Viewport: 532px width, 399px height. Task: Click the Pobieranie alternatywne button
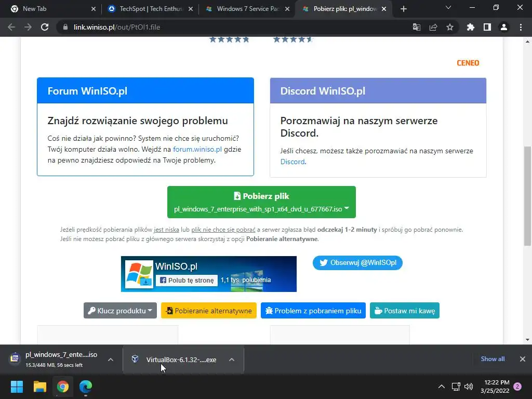click(209, 311)
